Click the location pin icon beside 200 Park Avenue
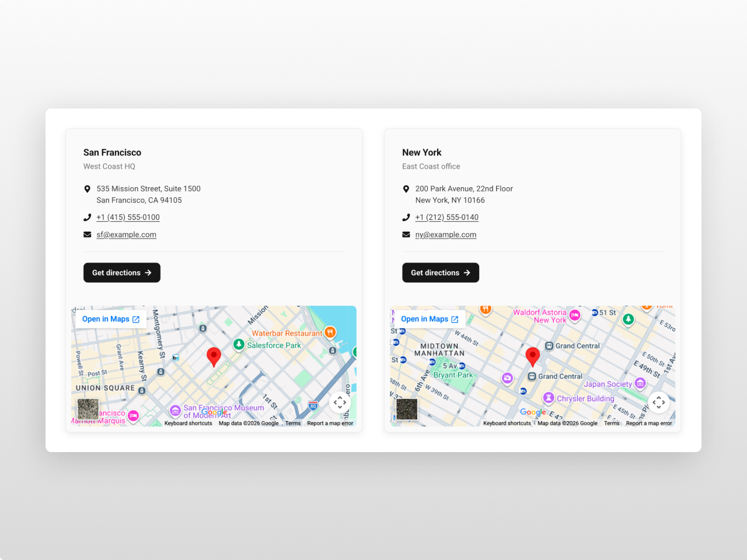 click(406, 189)
